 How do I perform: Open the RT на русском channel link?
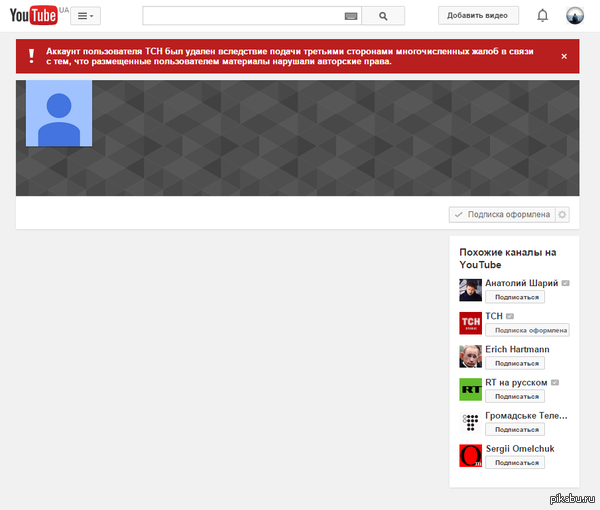click(x=516, y=383)
